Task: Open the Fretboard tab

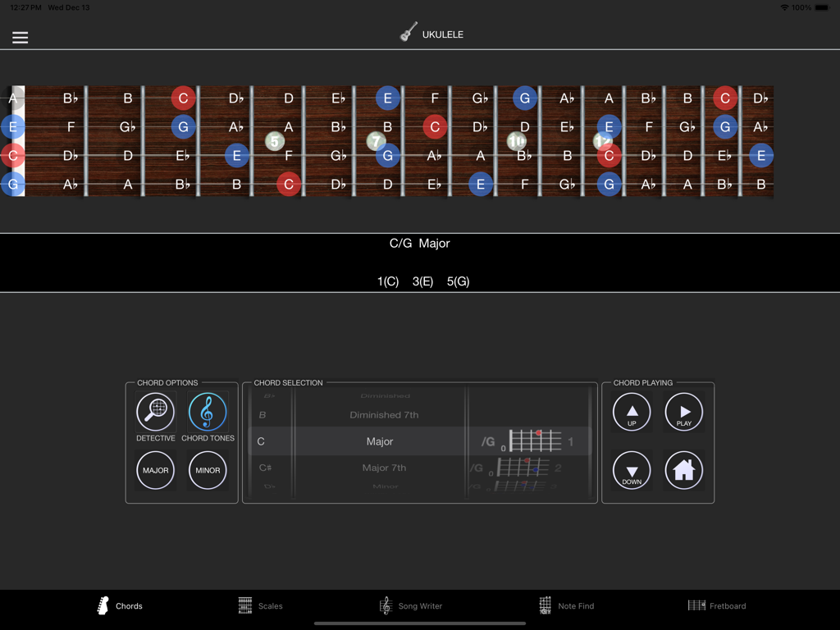Action: pos(717,605)
